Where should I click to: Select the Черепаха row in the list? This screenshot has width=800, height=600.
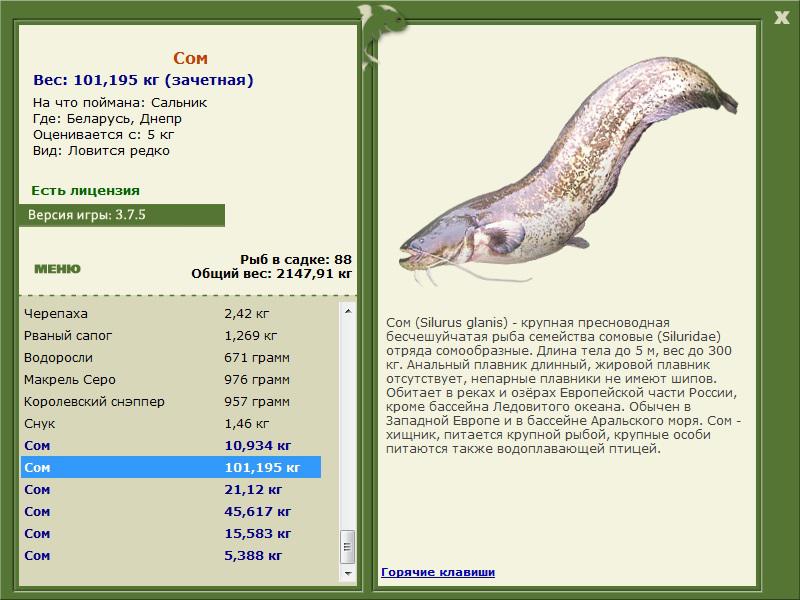171,313
